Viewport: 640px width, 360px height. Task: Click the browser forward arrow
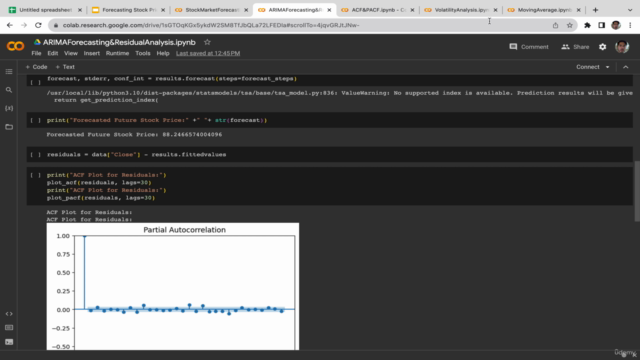point(24,25)
